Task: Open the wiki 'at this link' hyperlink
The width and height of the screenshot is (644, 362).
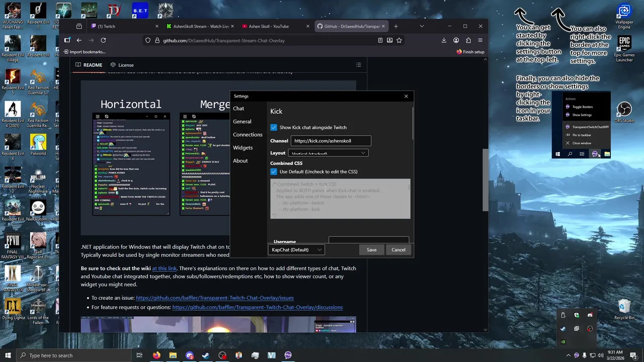Action: click(165, 268)
